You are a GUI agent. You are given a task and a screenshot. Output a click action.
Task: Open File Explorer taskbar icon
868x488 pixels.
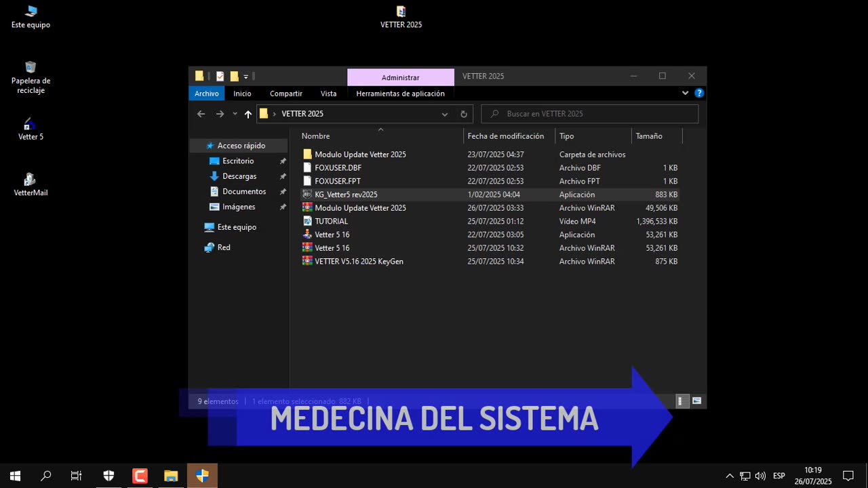171,476
